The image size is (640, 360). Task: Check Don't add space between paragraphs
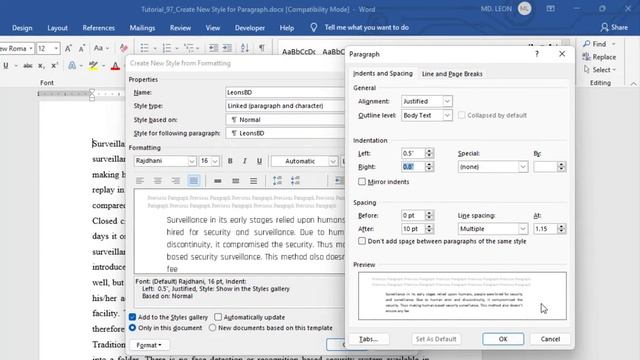(362, 241)
